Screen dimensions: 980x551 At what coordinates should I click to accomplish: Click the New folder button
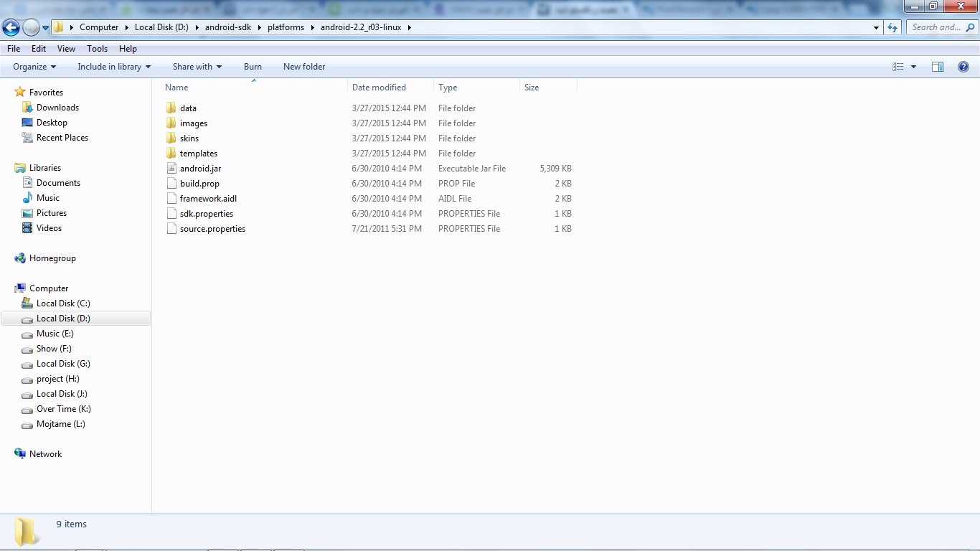(x=304, y=67)
